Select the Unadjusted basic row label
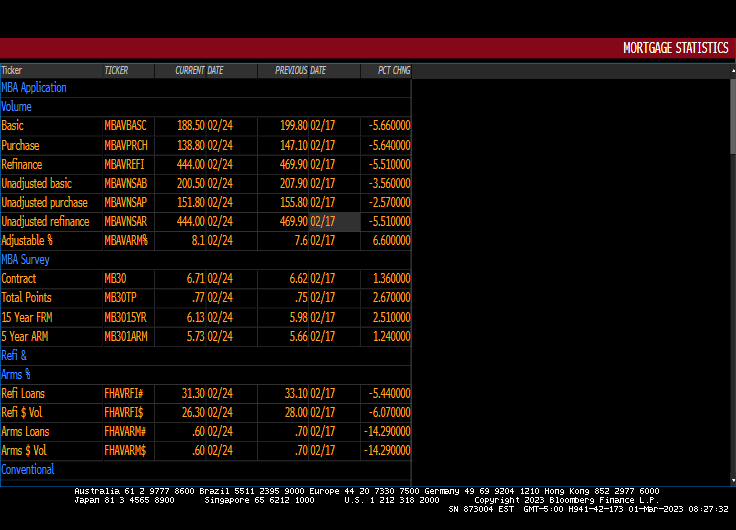Screen dimensions: 736x530 [x=37, y=184]
